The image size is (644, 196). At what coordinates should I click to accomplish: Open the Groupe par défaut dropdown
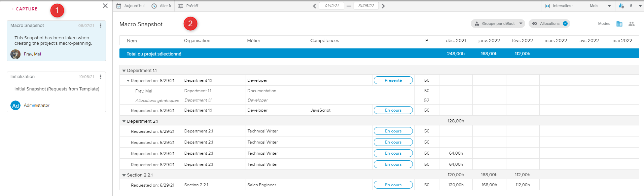click(498, 24)
